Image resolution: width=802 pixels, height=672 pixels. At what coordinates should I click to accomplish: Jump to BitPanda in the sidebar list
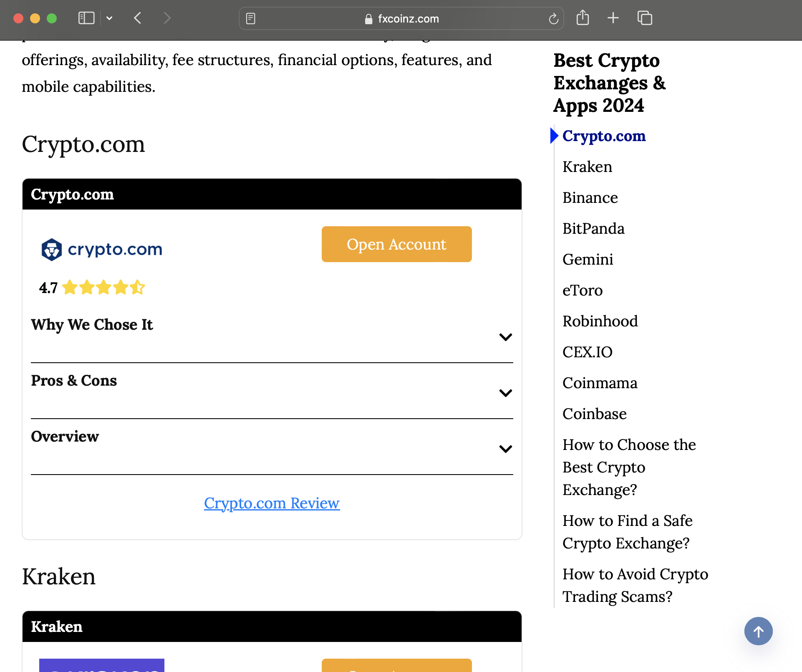[593, 228]
